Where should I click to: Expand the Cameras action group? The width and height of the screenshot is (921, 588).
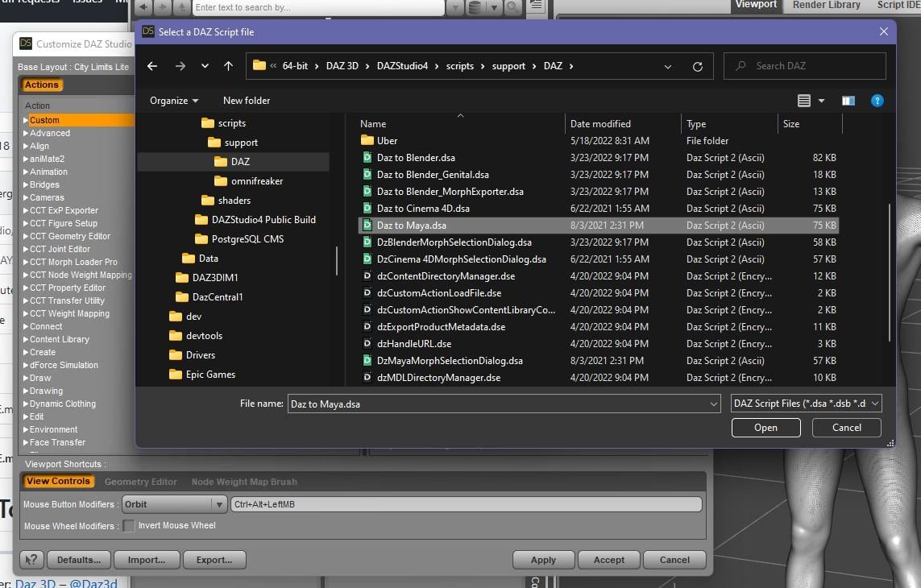(26, 198)
